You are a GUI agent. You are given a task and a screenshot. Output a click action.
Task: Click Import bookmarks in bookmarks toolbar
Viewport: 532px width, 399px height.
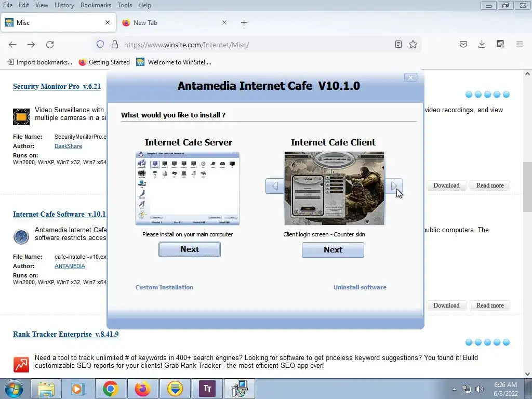click(39, 62)
